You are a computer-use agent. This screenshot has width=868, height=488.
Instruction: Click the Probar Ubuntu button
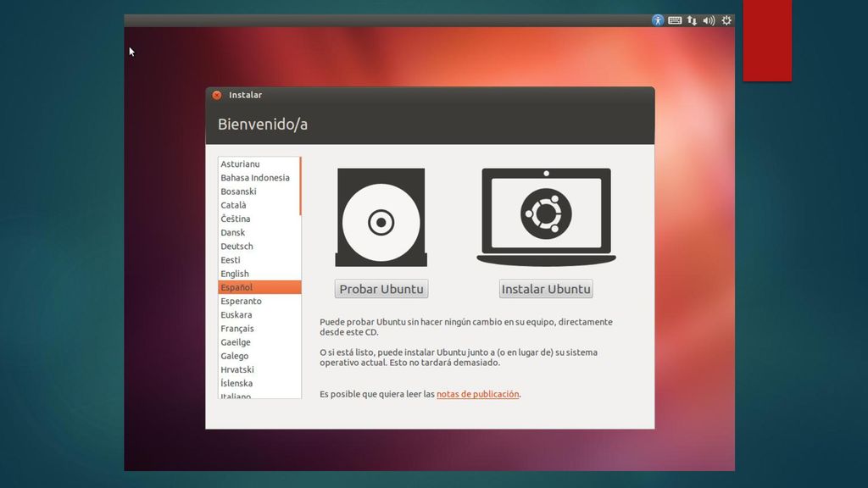point(381,289)
